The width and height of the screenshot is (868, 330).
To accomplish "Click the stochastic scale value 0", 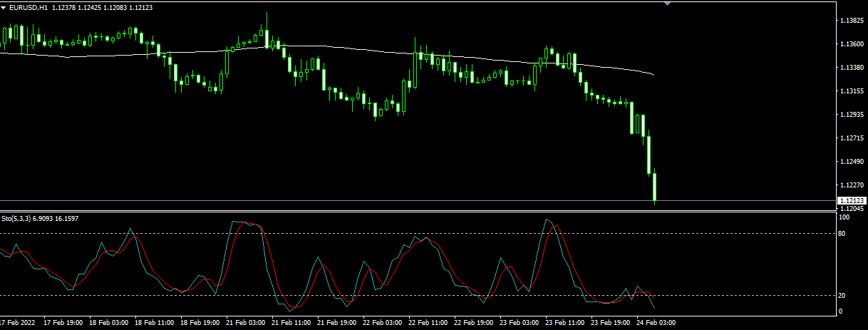I will point(842,311).
